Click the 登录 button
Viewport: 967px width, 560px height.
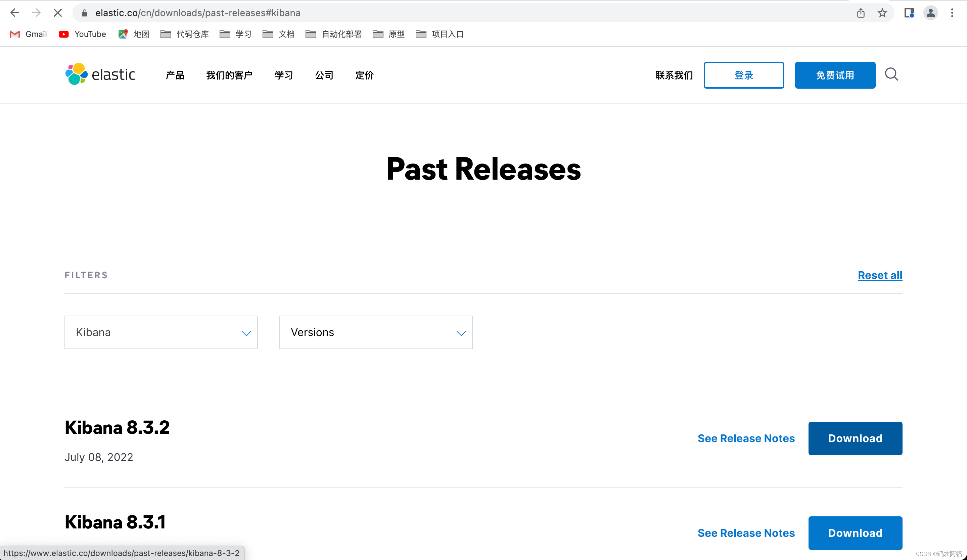tap(744, 75)
